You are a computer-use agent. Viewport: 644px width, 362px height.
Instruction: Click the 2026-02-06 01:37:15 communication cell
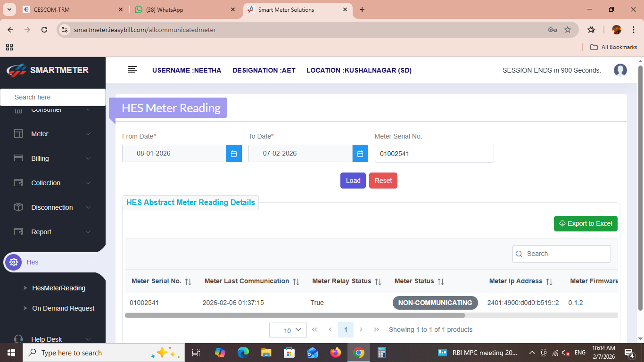(x=233, y=303)
